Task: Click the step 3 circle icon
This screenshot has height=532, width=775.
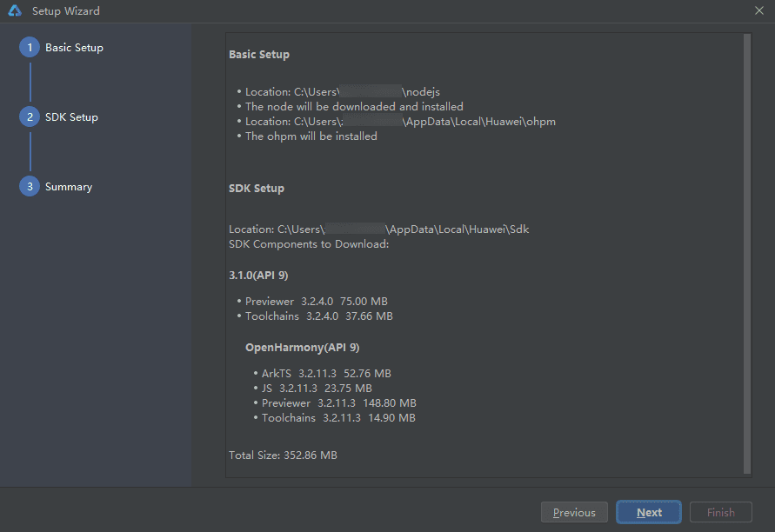Action: 30,187
